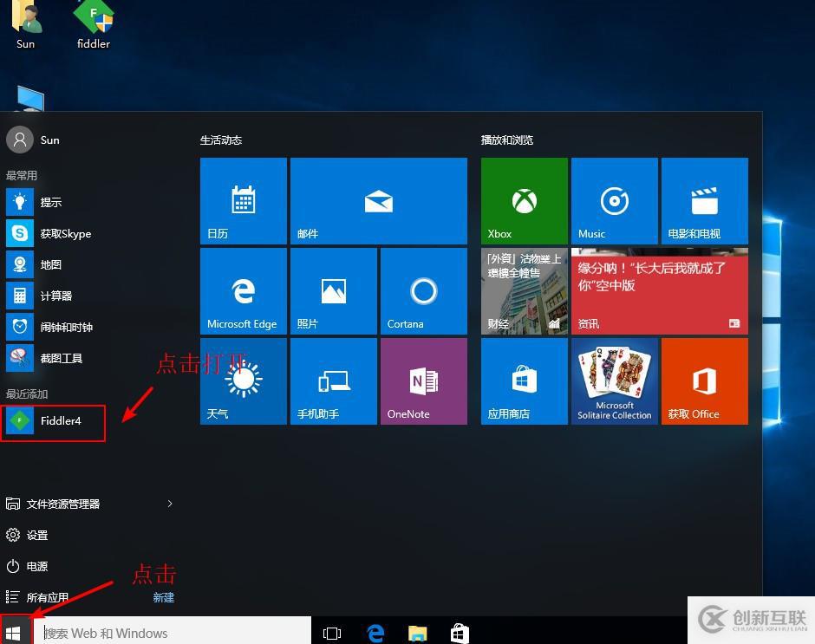Open the 资讯 news tile
Screen dimensions: 815x644
pyautogui.click(x=659, y=291)
